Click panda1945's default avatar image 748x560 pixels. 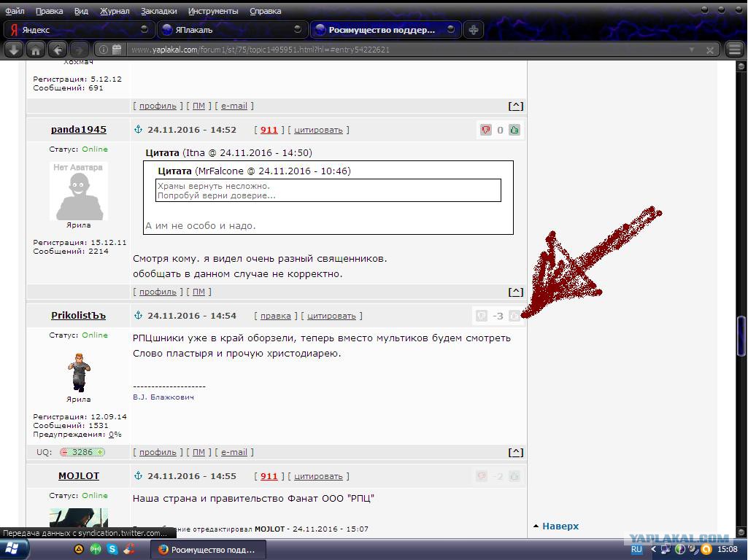79,190
